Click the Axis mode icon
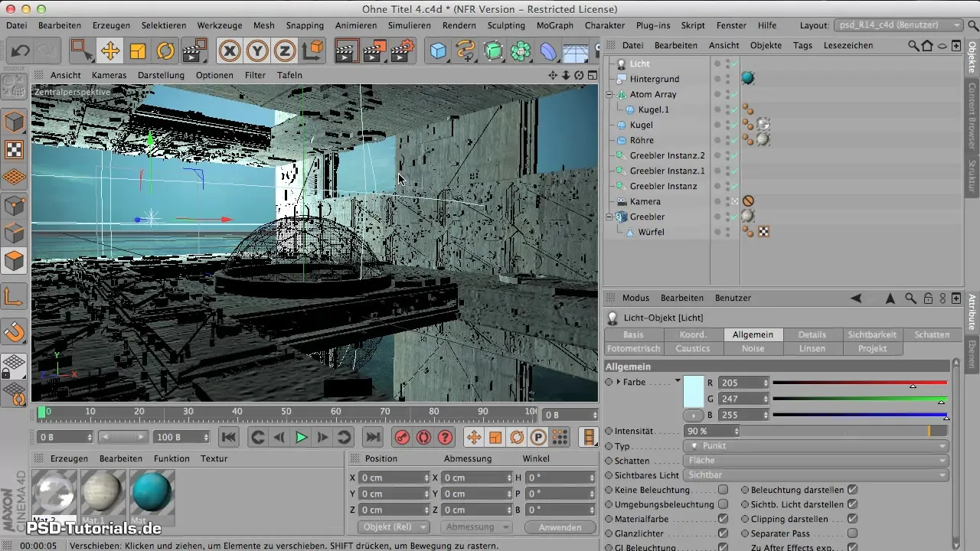The image size is (980, 551). [x=15, y=296]
